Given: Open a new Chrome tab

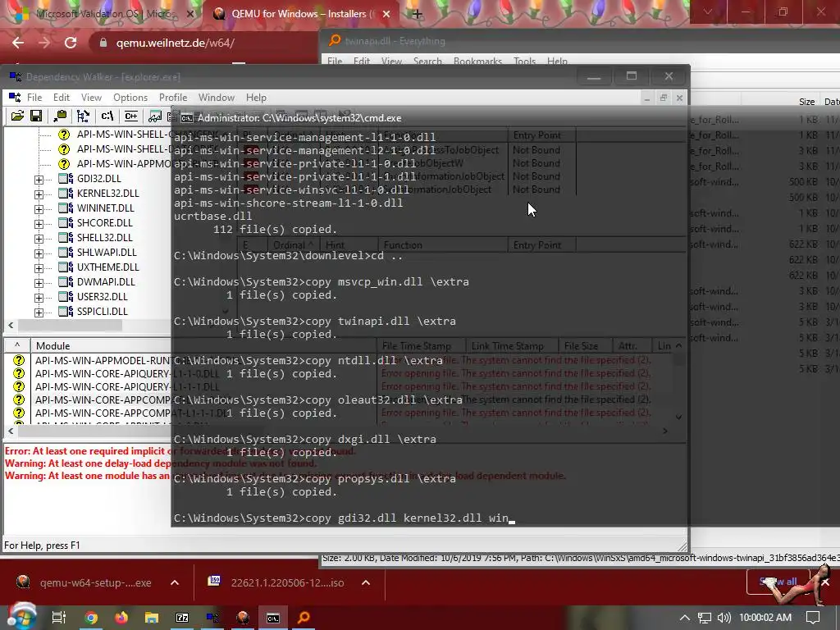Looking at the screenshot, I should pyautogui.click(x=418, y=14).
